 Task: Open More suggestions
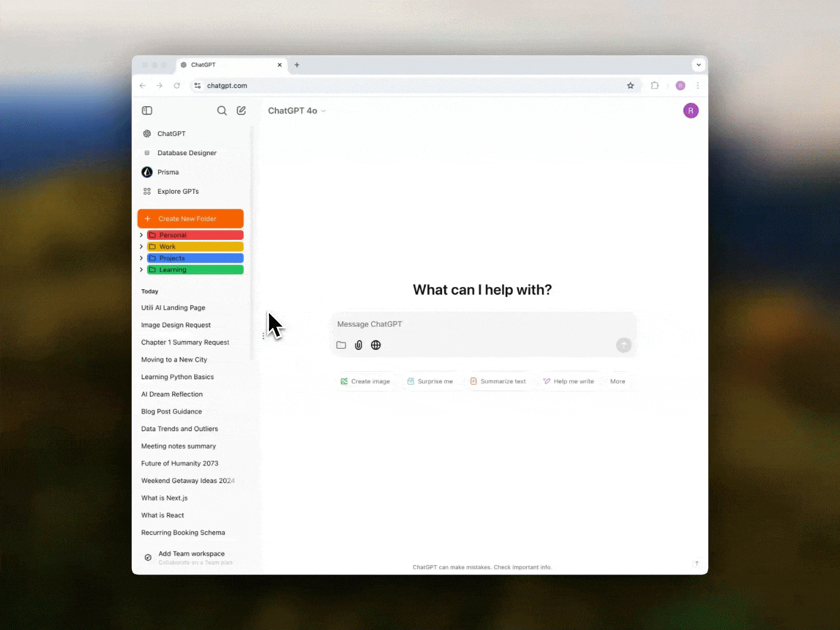[617, 381]
